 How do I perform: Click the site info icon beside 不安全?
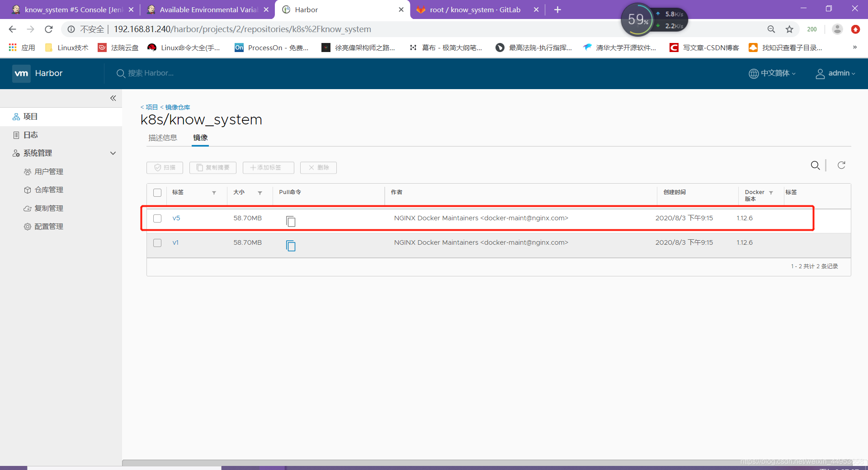(x=71, y=29)
